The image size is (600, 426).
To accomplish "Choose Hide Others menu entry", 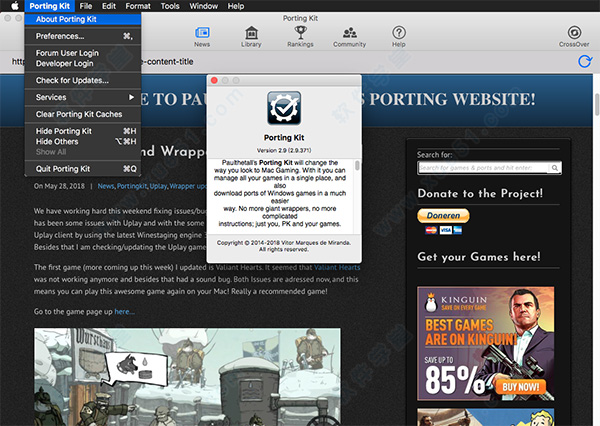I will tap(83, 142).
